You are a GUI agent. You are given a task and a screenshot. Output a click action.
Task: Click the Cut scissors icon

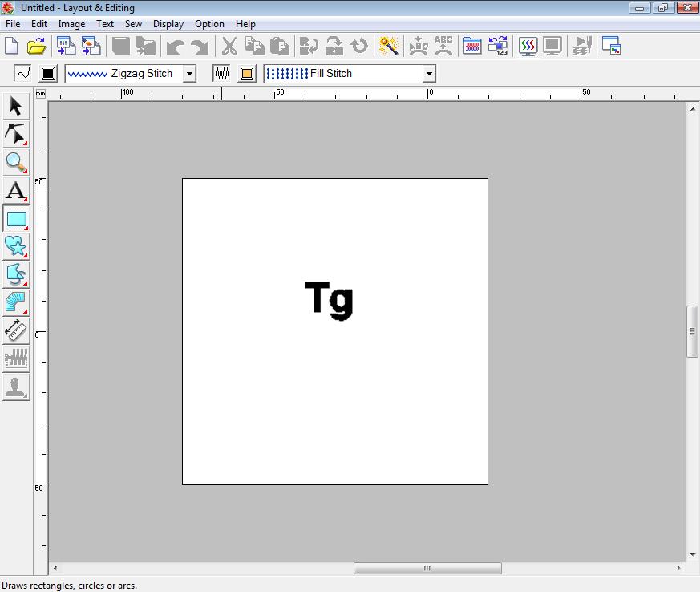click(229, 46)
